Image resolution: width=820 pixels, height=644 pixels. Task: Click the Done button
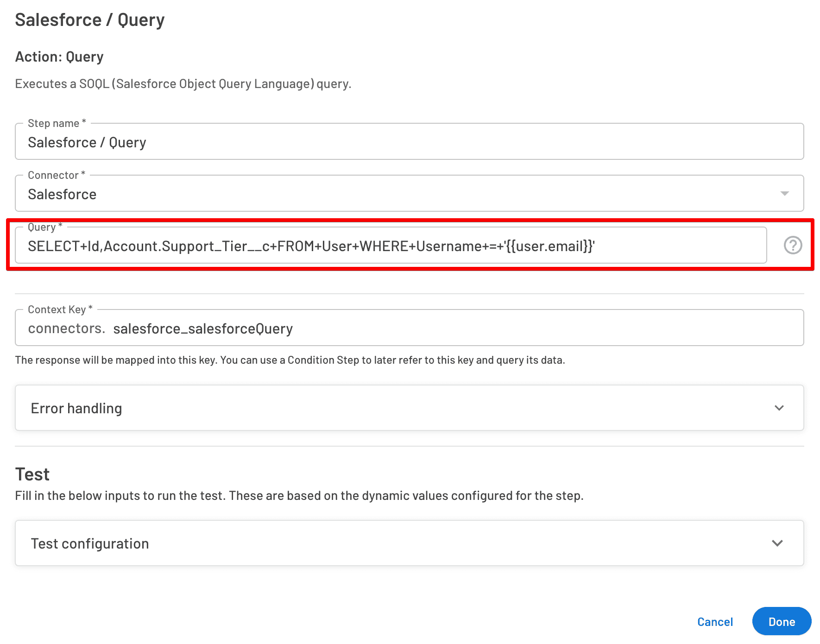[782, 621]
